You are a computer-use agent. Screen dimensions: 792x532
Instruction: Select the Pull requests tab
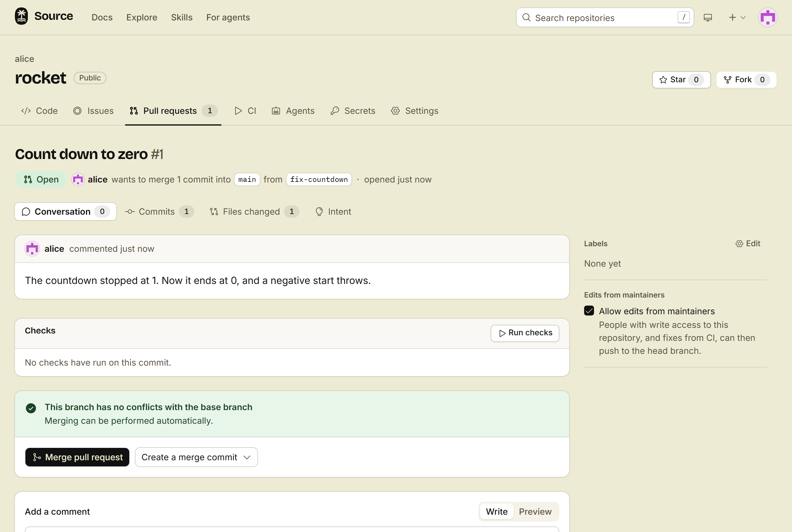coord(173,111)
